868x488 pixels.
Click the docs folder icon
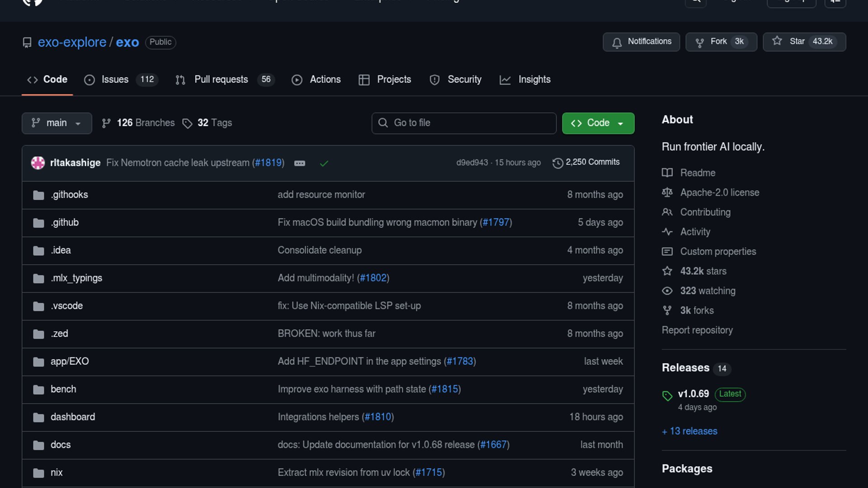38,445
